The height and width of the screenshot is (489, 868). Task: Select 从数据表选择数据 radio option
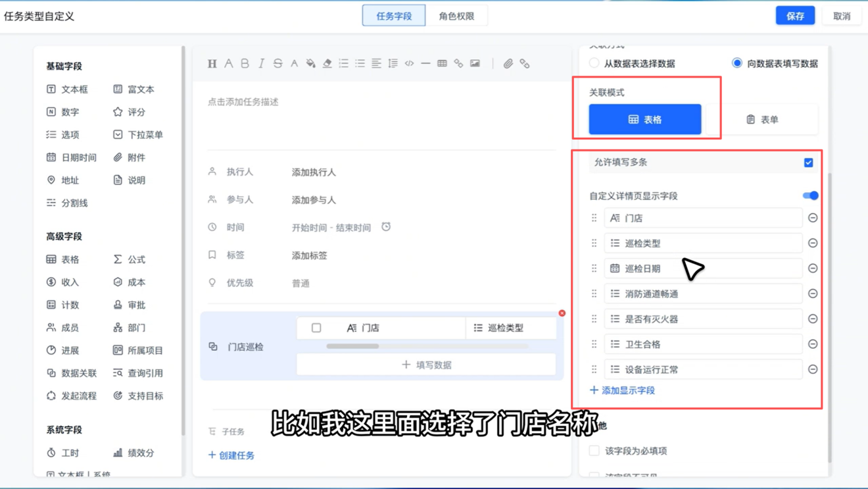tap(594, 63)
